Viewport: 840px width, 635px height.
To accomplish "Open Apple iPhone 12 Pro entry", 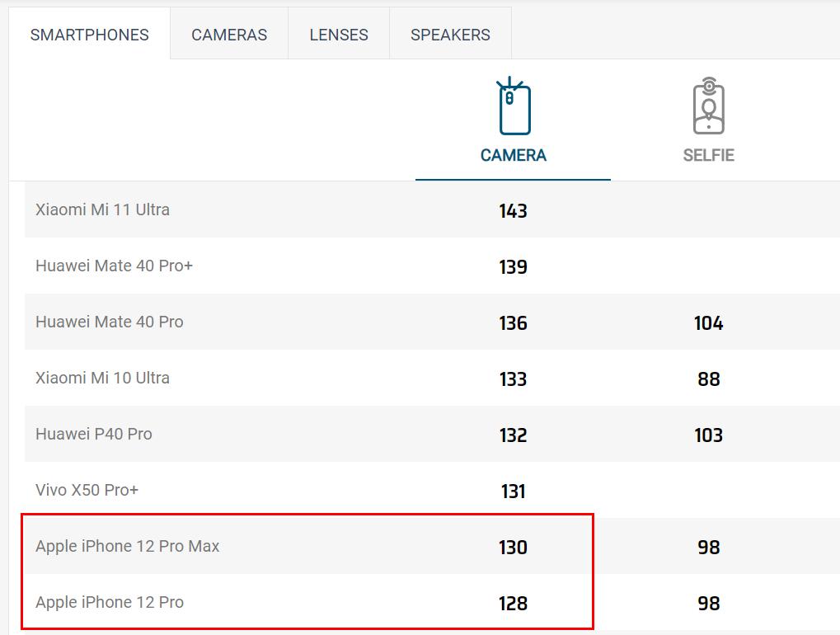I will click(x=109, y=602).
